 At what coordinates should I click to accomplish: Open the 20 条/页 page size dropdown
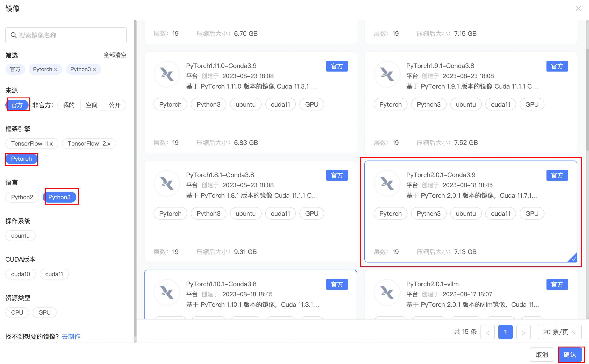click(x=559, y=332)
